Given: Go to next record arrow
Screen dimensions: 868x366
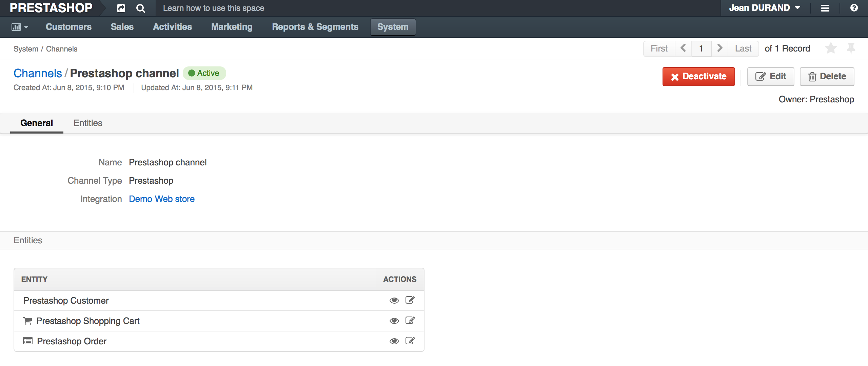Looking at the screenshot, I should tap(720, 48).
